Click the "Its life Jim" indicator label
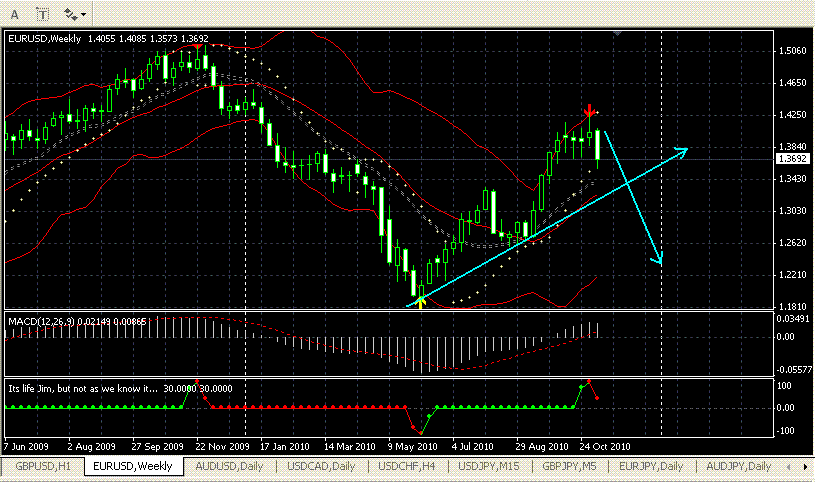This screenshot has width=815, height=482. click(x=83, y=388)
